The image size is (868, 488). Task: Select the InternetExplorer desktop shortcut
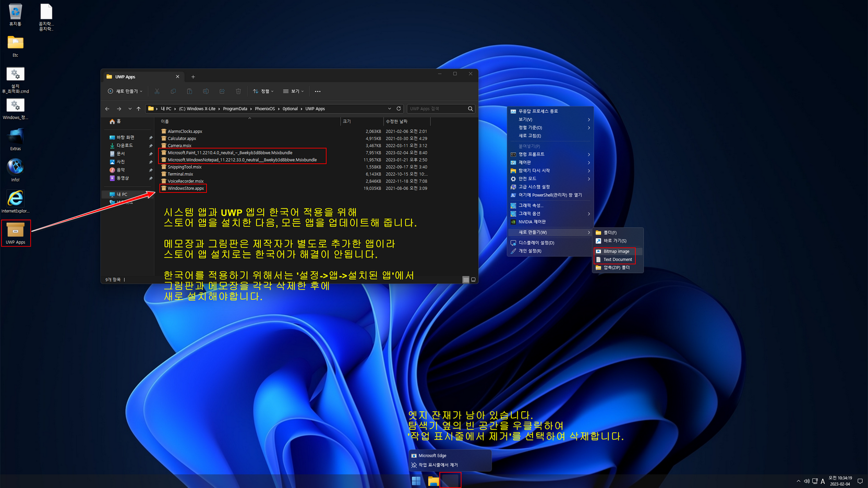[15, 202]
